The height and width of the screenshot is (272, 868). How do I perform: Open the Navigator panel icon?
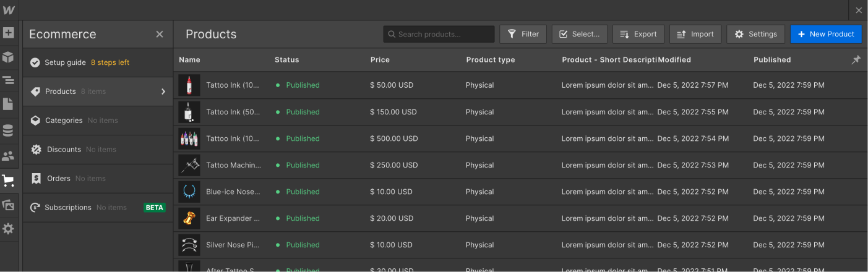pyautogui.click(x=8, y=80)
